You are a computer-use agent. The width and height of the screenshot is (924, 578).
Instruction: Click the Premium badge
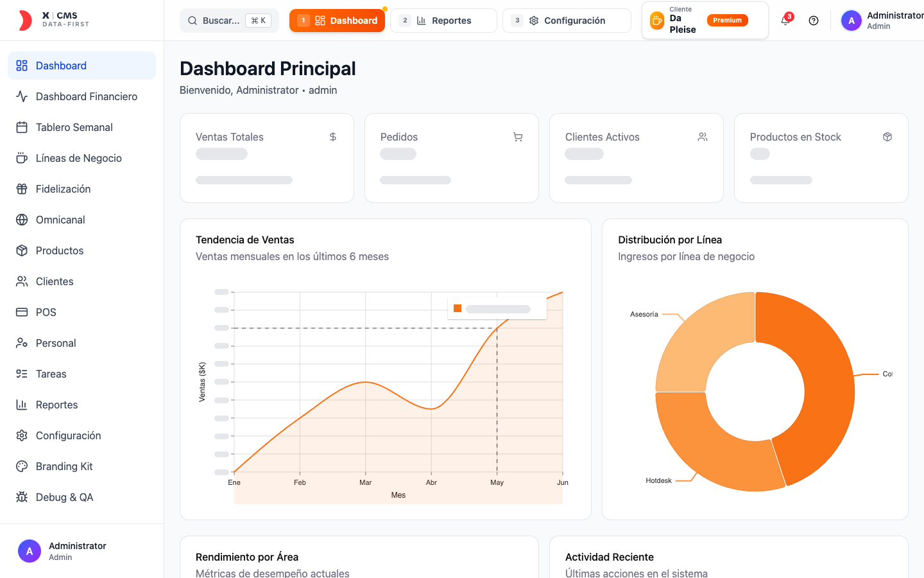pos(728,21)
